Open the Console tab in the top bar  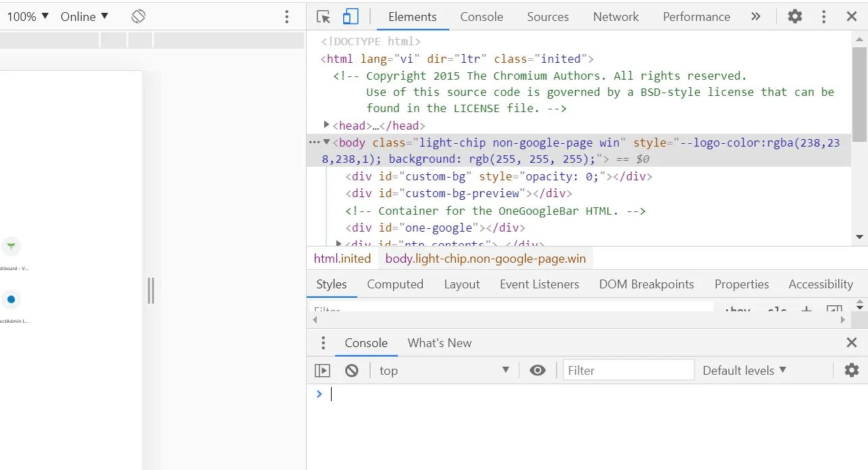pos(482,17)
